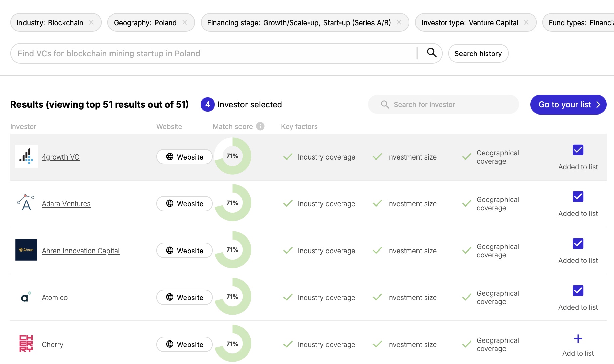614x364 pixels.
Task: Uncheck 4growth VC from list
Action: click(x=578, y=150)
